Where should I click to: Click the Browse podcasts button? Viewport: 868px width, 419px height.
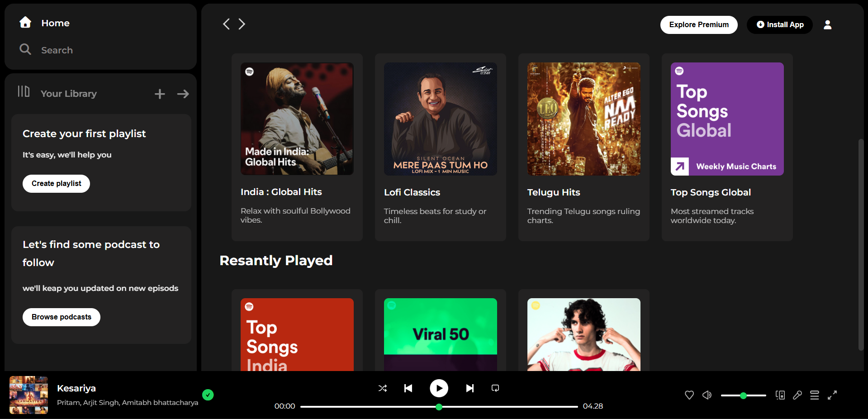click(x=62, y=317)
